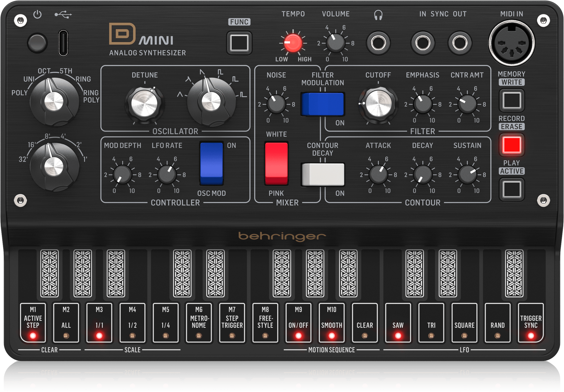Screen dimensions: 564x392
Task: Tap the patterned black key above M5 and M6
Action: 182,273
